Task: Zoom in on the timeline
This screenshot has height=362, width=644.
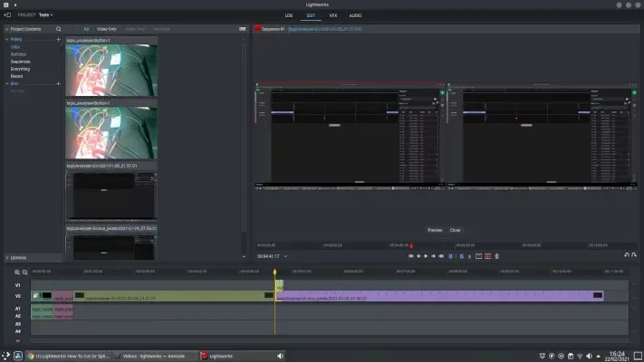Action: point(17,272)
